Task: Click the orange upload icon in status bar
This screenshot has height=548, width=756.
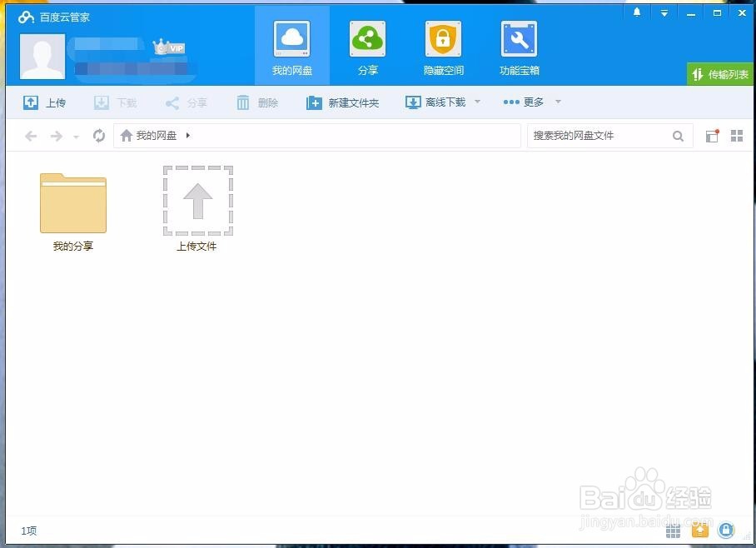Action: click(700, 531)
